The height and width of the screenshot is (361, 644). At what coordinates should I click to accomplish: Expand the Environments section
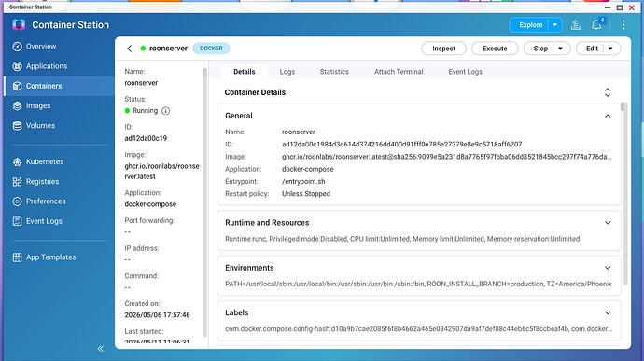pos(608,268)
